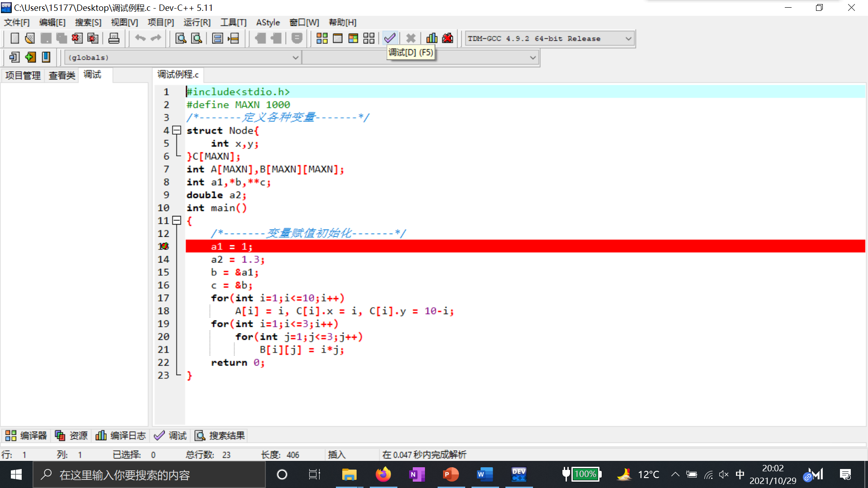Image resolution: width=868 pixels, height=488 pixels.
Task: Start debugging with the checkmark Debug icon
Action: coord(390,38)
